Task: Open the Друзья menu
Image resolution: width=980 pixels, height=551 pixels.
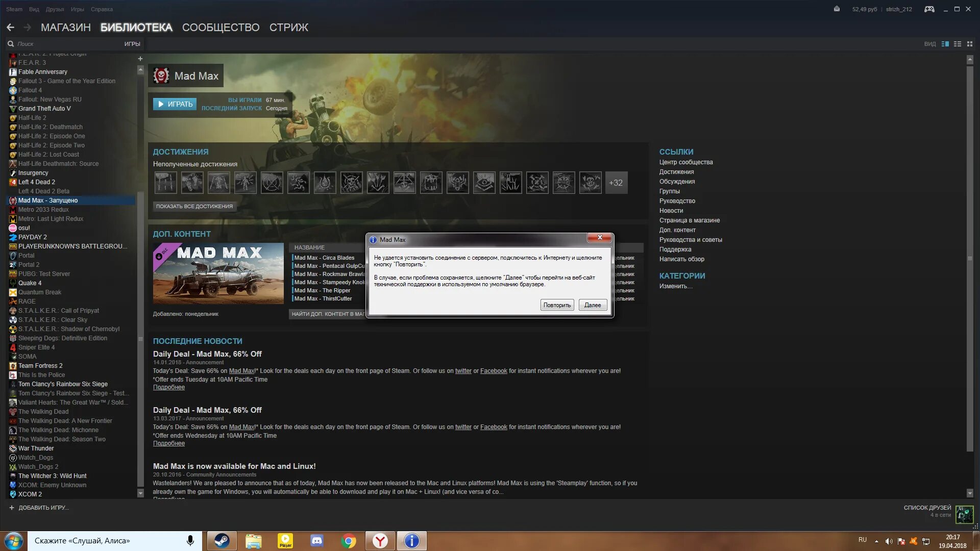Action: 55,9
